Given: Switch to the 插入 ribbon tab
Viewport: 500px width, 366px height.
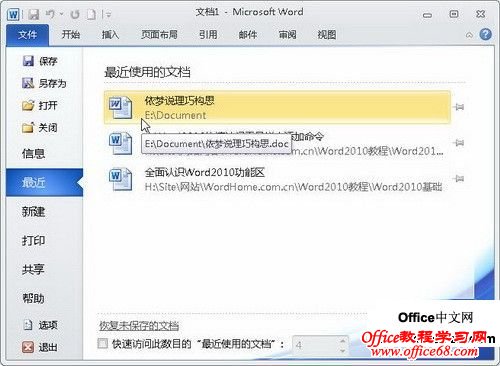Looking at the screenshot, I should coord(110,34).
